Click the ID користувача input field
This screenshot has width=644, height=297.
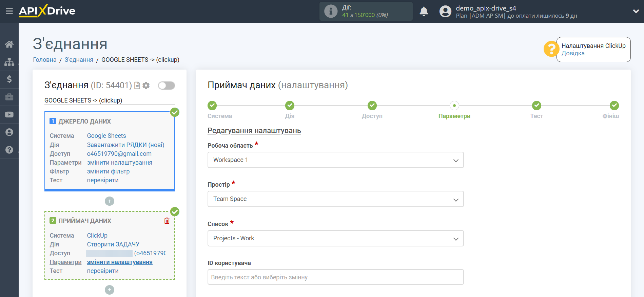(x=335, y=277)
